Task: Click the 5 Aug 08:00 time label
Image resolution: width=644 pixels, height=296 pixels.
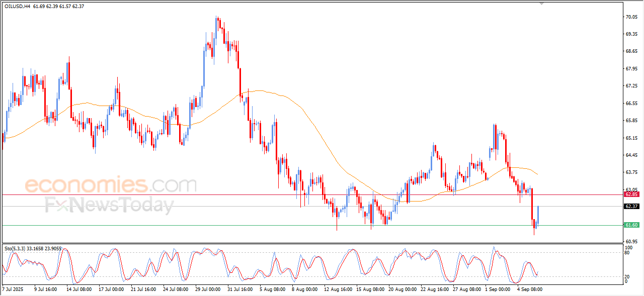Action: (272, 290)
